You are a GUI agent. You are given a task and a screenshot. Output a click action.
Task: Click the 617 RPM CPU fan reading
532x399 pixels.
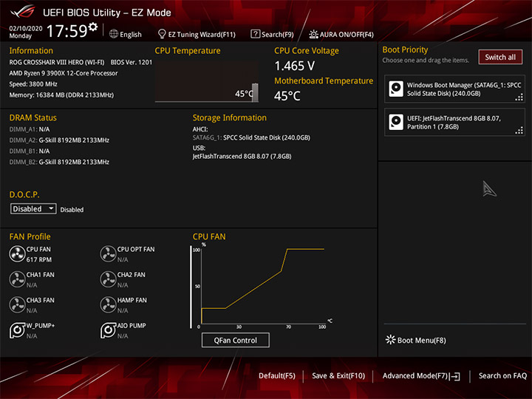(x=39, y=259)
